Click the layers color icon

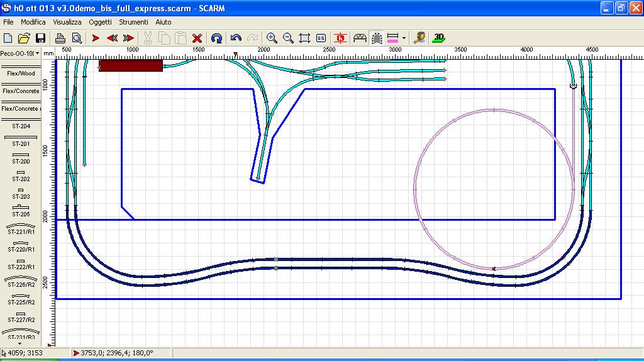pyautogui.click(x=393, y=38)
